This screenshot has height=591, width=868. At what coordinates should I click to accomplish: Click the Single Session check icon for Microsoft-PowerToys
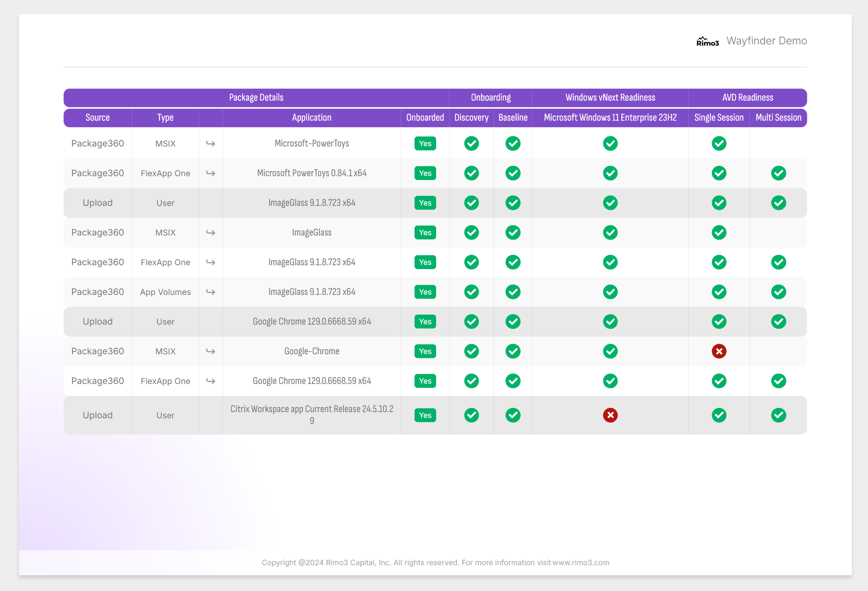[x=719, y=144]
